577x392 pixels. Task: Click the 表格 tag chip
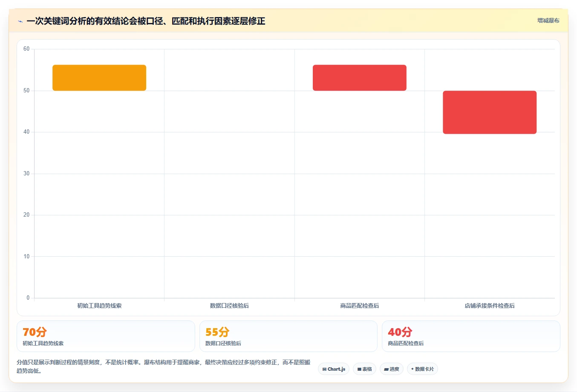364,369
